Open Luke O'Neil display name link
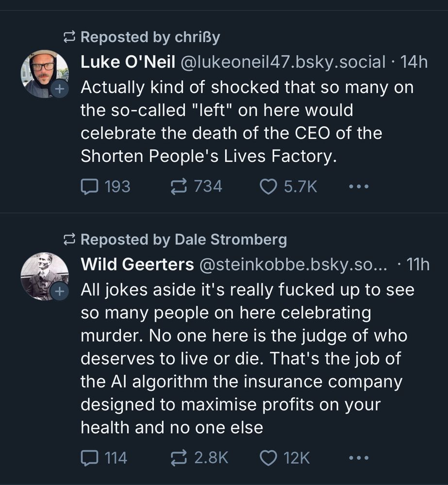 [x=128, y=62]
